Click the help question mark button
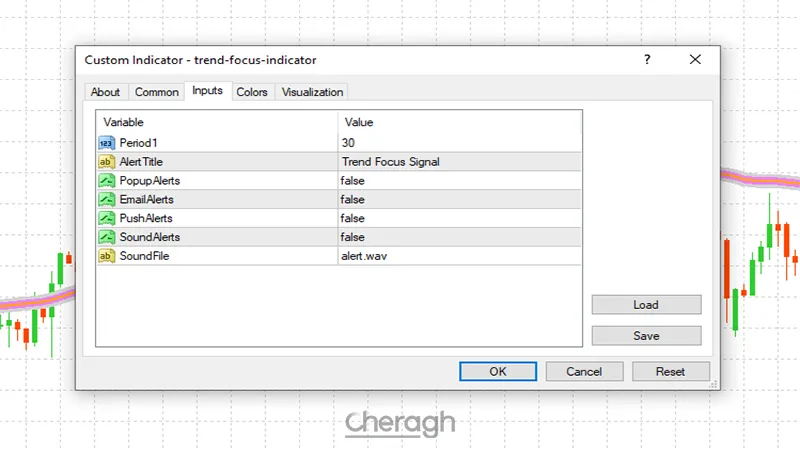Image resolution: width=800 pixels, height=450 pixels. click(x=647, y=60)
